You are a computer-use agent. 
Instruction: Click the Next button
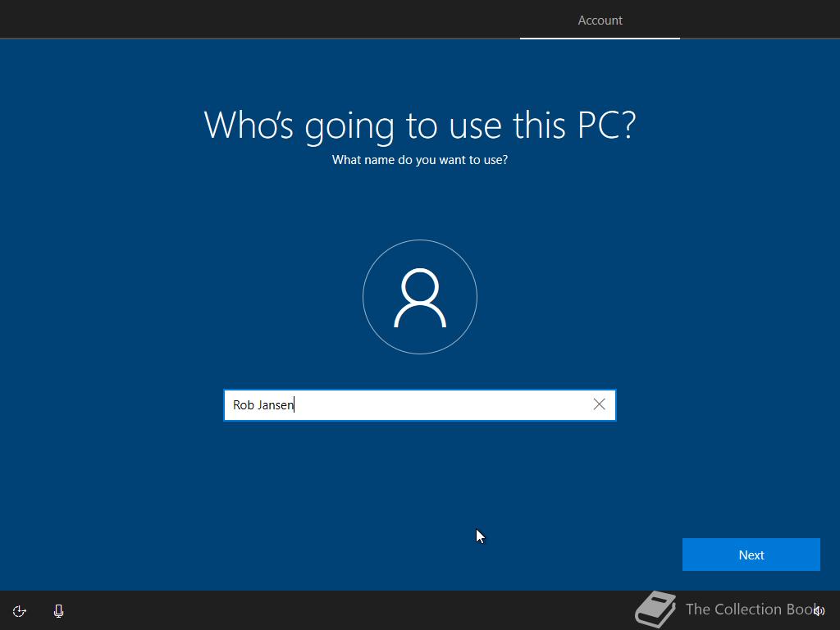(751, 555)
